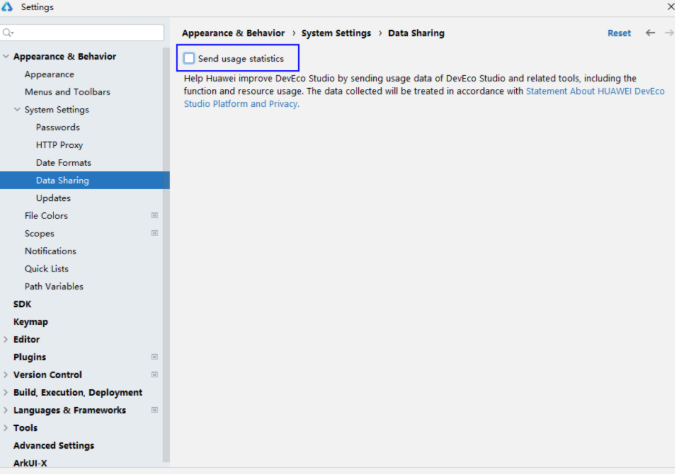
Task: Open Passwords settings
Action: 58,127
